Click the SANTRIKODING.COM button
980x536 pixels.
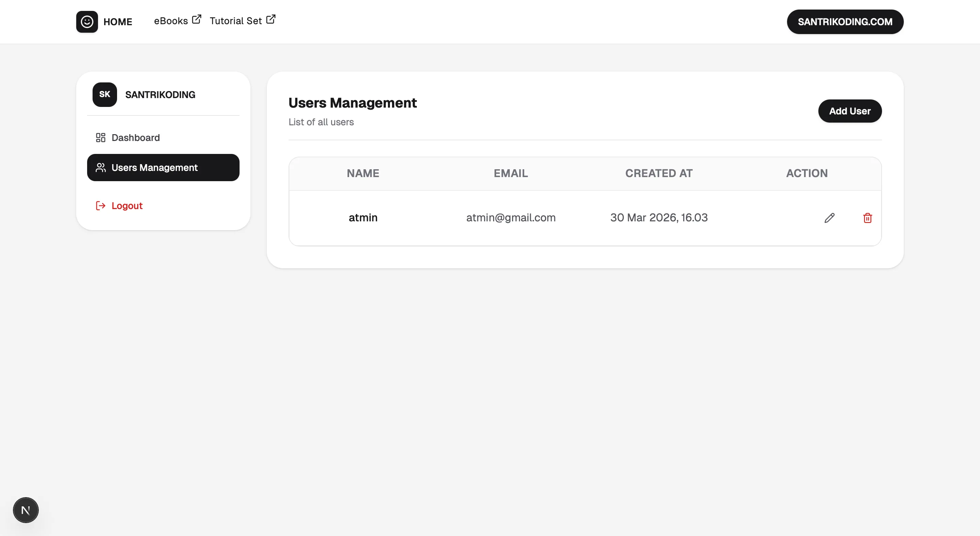click(845, 22)
